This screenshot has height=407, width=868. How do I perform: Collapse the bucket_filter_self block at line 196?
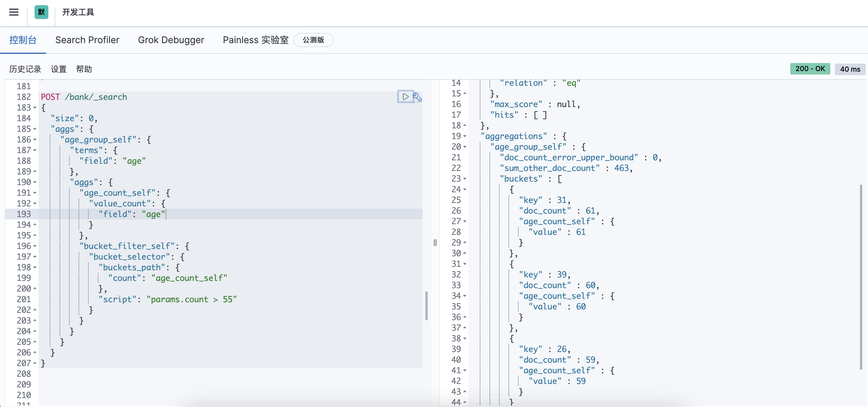[x=35, y=246]
